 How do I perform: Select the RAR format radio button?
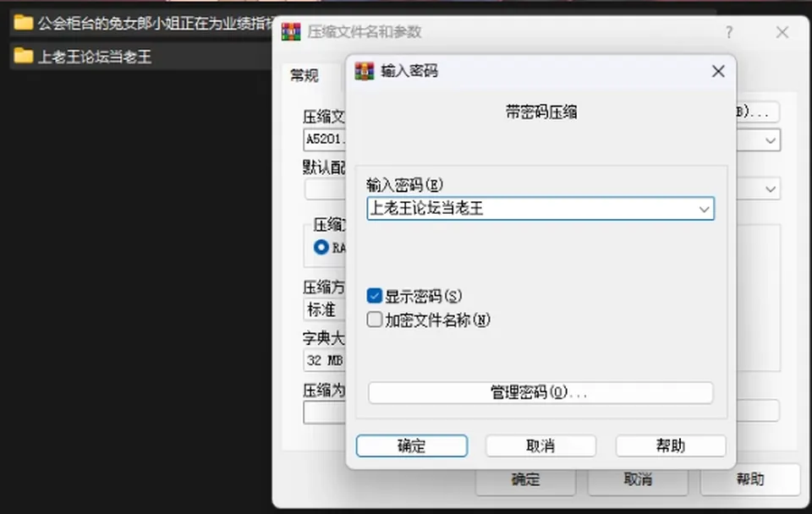(x=321, y=248)
